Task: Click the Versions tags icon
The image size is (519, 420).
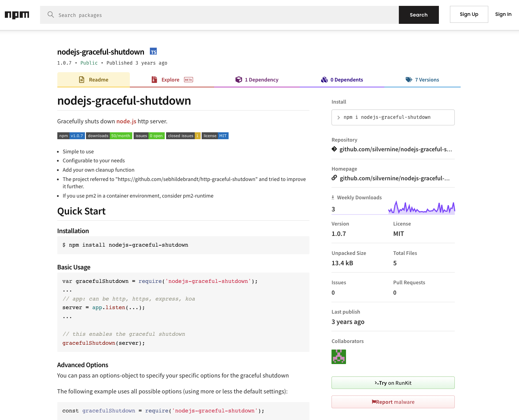Action: point(409,79)
